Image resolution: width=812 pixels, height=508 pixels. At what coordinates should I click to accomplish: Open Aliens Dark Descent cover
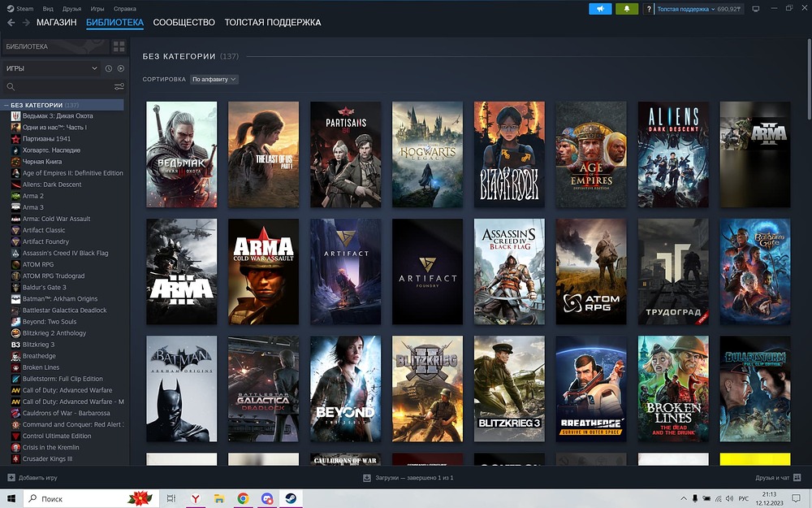point(673,154)
